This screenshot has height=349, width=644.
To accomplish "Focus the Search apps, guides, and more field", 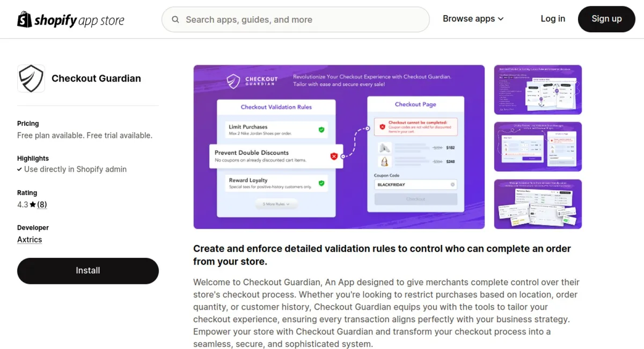I will pos(296,20).
